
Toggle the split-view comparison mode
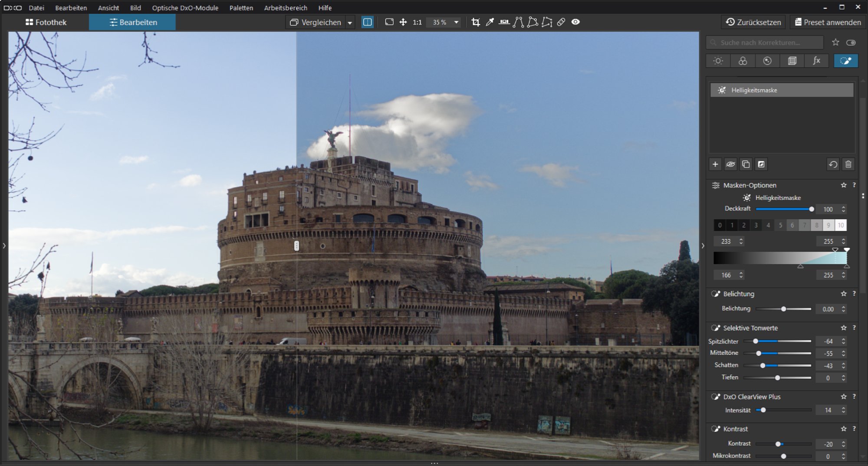pyautogui.click(x=367, y=22)
